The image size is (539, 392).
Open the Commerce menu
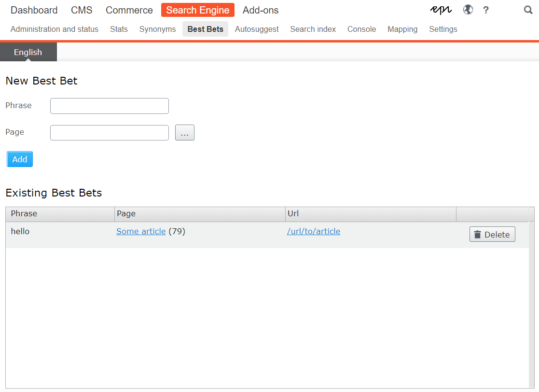click(129, 10)
